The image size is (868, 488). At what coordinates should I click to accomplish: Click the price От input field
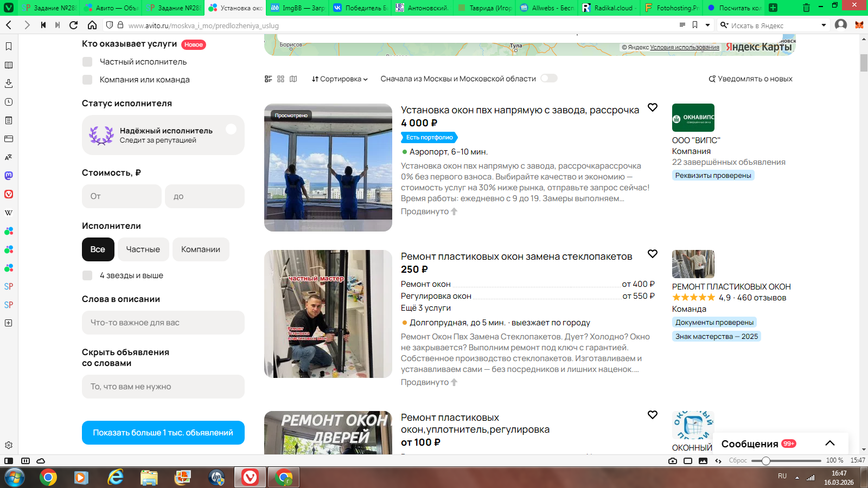[122, 196]
